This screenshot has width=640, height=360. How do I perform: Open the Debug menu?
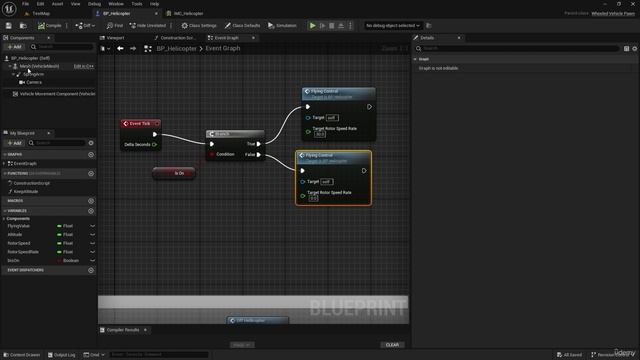coord(94,4)
